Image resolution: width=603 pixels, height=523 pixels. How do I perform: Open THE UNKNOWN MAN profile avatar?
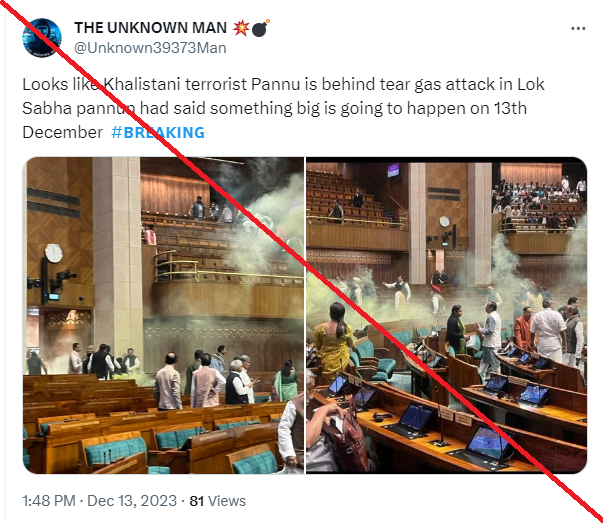tap(42, 38)
